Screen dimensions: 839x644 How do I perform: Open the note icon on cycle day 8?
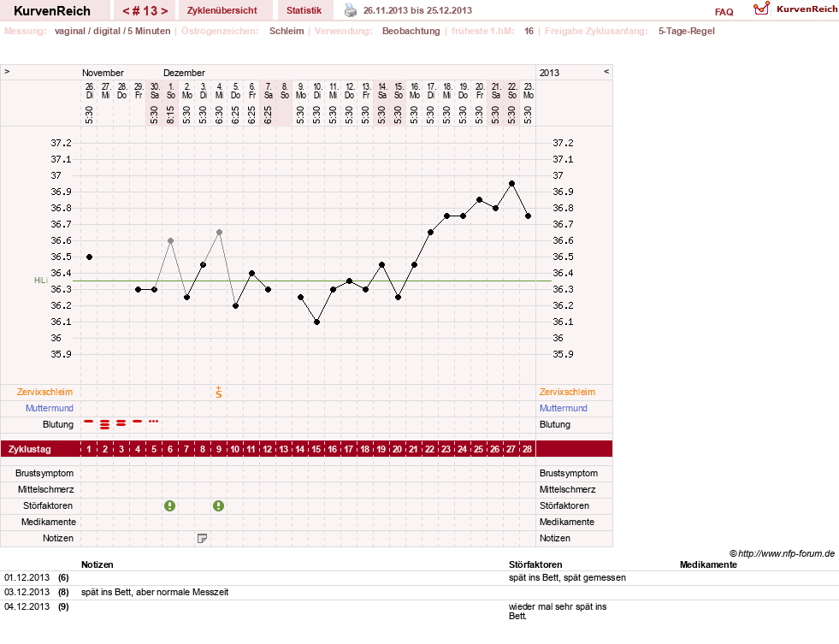point(202,538)
